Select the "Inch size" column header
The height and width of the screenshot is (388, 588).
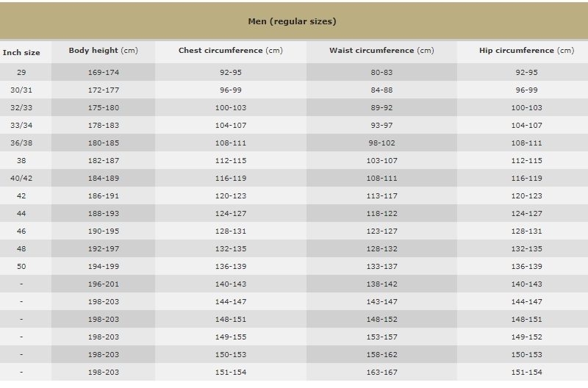coord(21,53)
